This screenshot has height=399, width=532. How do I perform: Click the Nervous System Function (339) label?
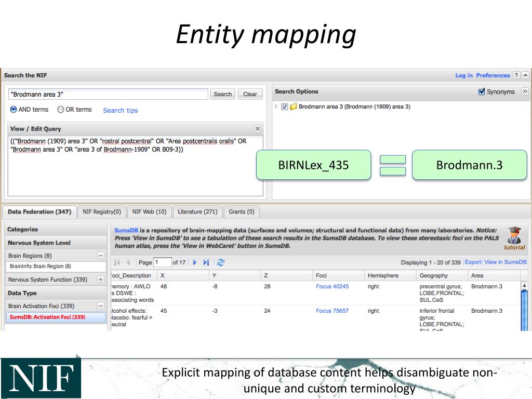tap(47, 280)
